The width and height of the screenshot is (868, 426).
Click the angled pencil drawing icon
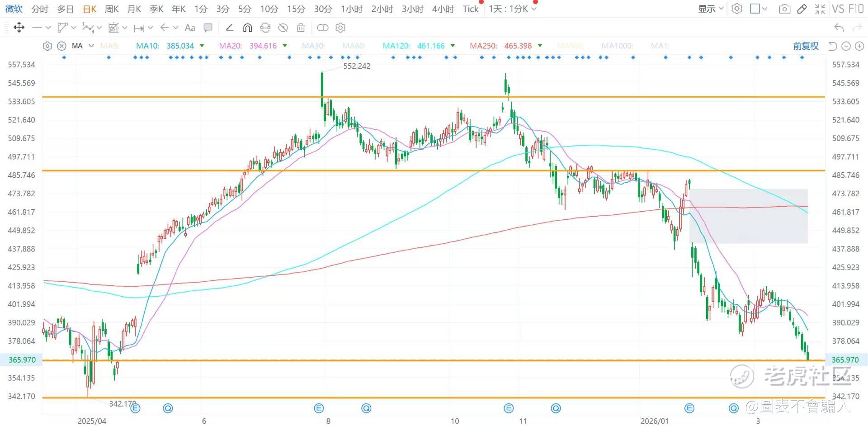[230, 28]
